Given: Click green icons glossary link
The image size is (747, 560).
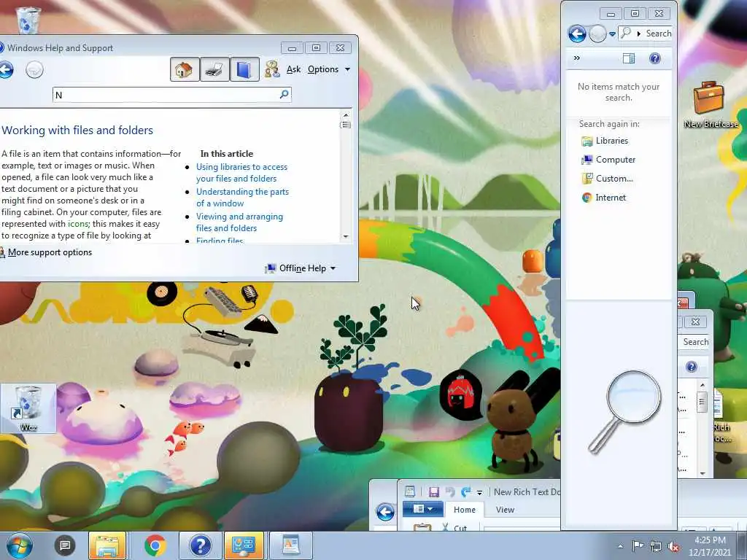Looking at the screenshot, I should pos(77,224).
